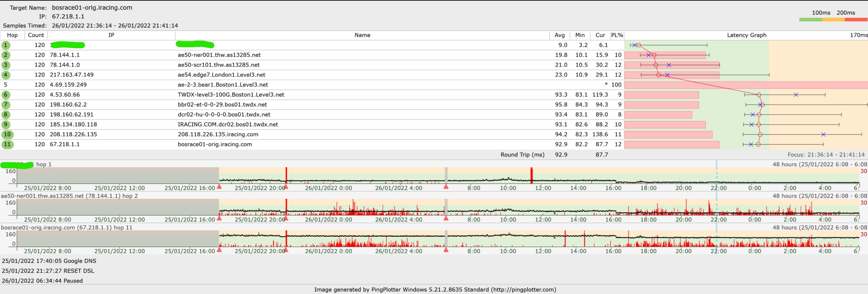The width and height of the screenshot is (868, 294).
Task: Click Paused comment marker under hop 11 graph
Action: 446,250
